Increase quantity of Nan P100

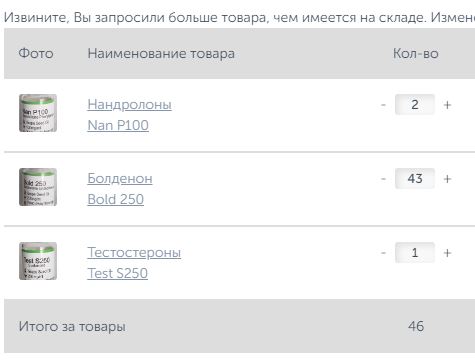pyautogui.click(x=447, y=105)
